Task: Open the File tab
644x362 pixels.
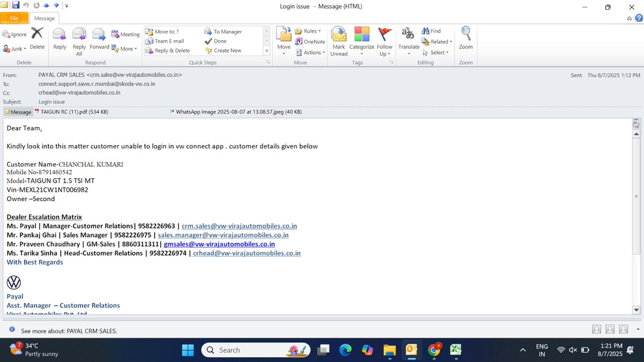Action: tap(14, 18)
